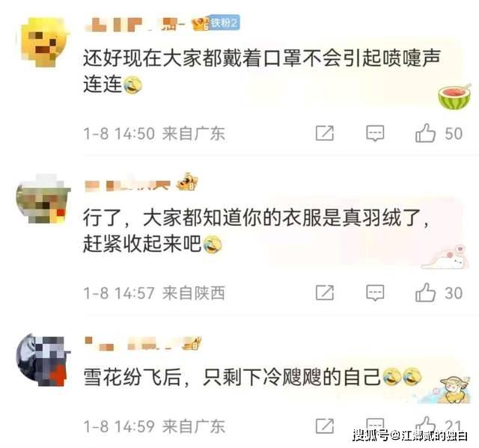The width and height of the screenshot is (479, 448).
Task: Tap the seal sticker on second comment
Action: (x=445, y=257)
